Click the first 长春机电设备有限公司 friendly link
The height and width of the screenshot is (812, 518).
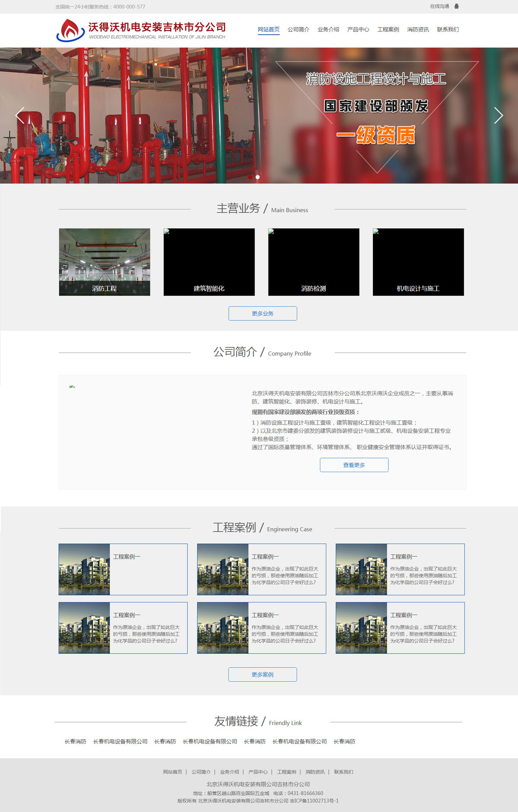120,742
